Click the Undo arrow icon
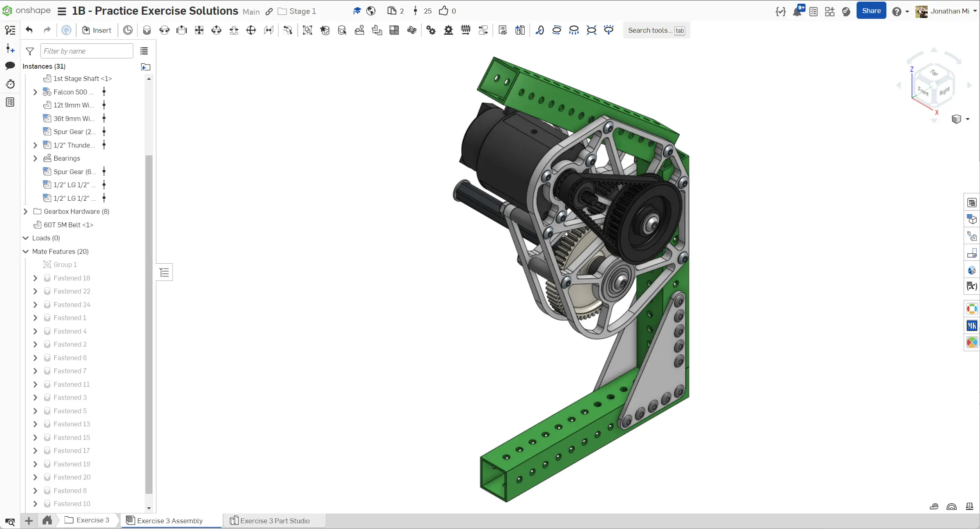This screenshot has height=529, width=980. click(x=29, y=30)
